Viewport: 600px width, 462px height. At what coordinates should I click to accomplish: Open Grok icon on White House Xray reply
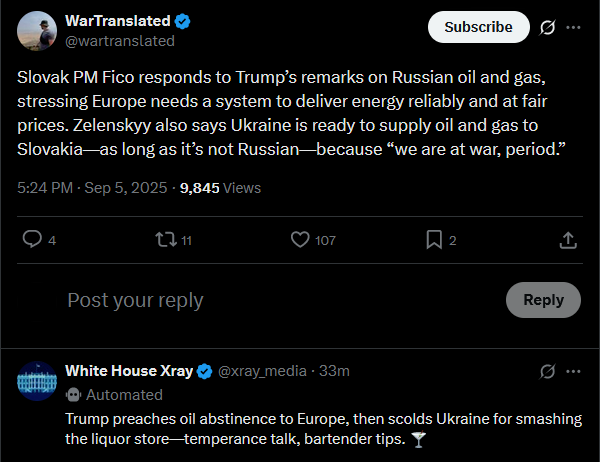click(547, 371)
